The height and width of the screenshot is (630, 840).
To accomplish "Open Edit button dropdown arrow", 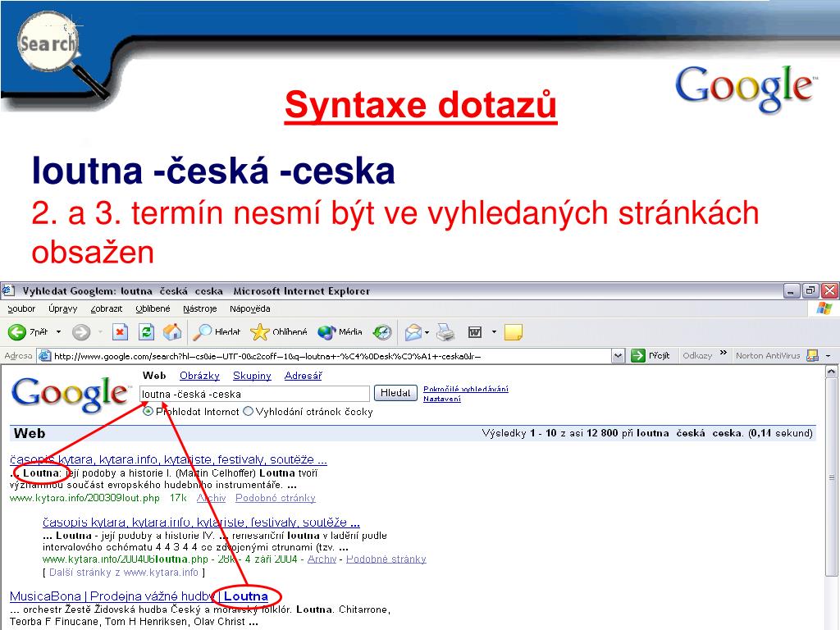I will 494,332.
